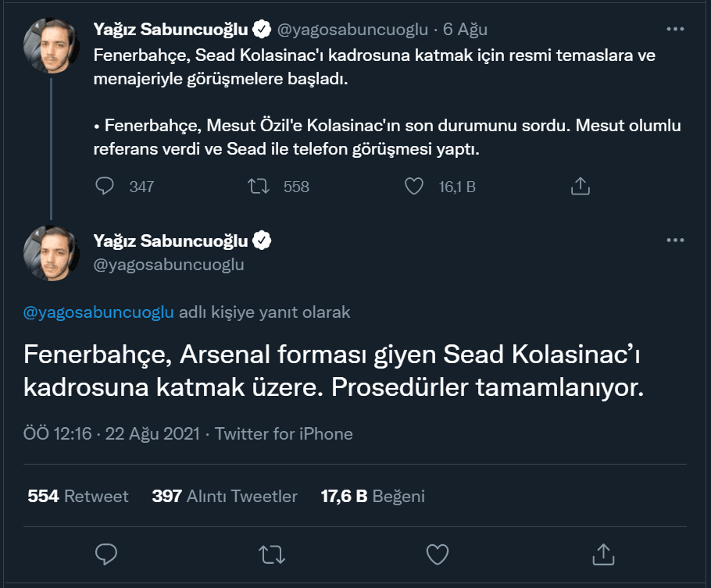The width and height of the screenshot is (711, 588).
Task: Reply to the main tweet using comment icon
Action: click(105, 554)
